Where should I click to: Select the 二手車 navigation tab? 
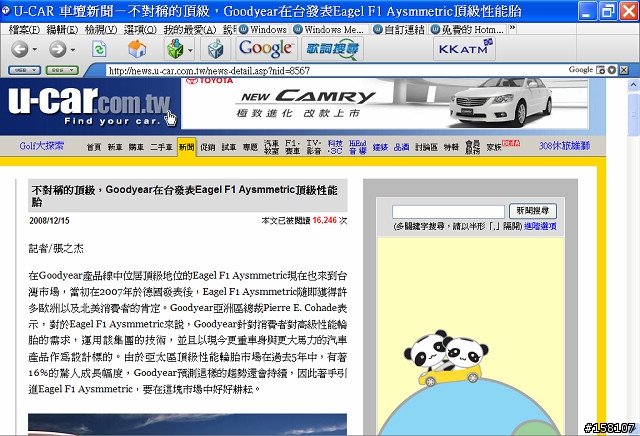pos(161,147)
